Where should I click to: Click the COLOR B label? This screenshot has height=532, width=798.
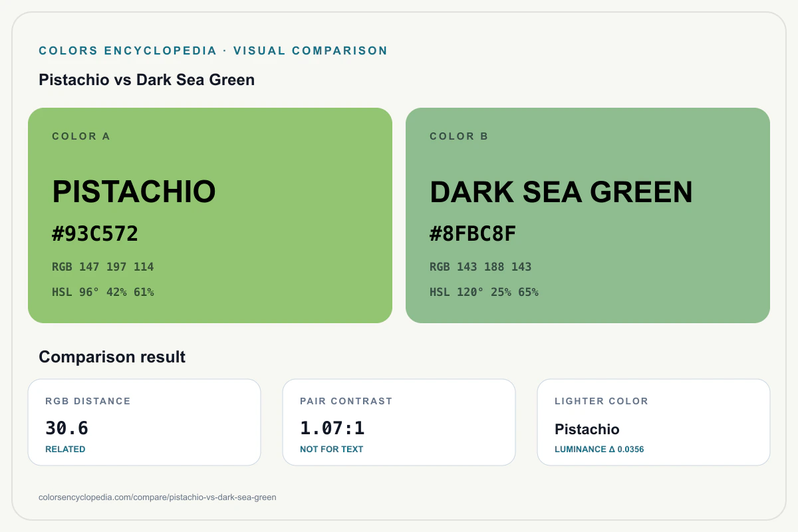pos(459,136)
